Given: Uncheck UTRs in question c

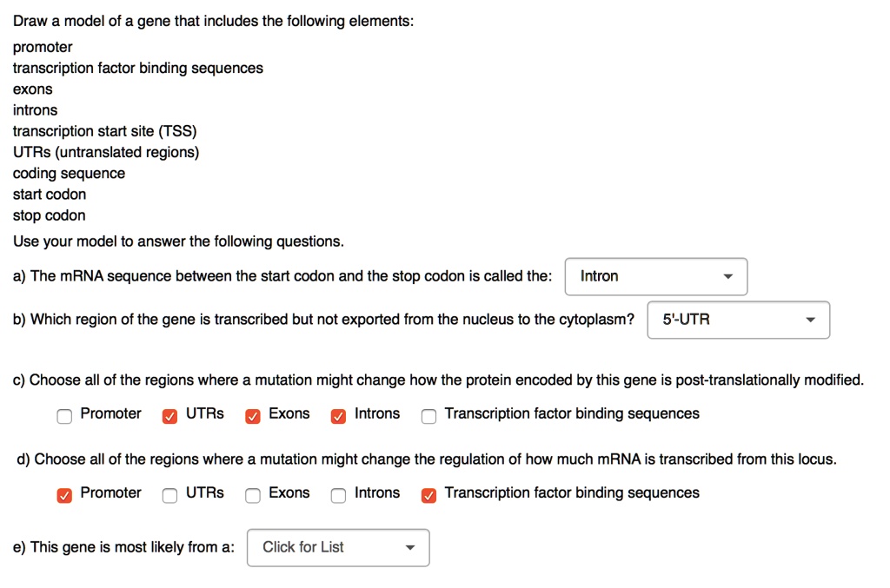Looking at the screenshot, I should click(x=169, y=416).
